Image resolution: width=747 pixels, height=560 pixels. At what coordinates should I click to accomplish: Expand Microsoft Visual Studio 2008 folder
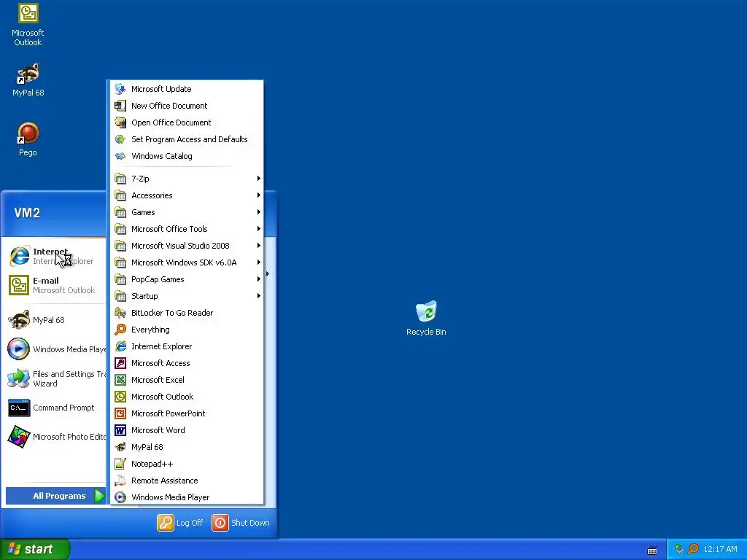pos(187,246)
